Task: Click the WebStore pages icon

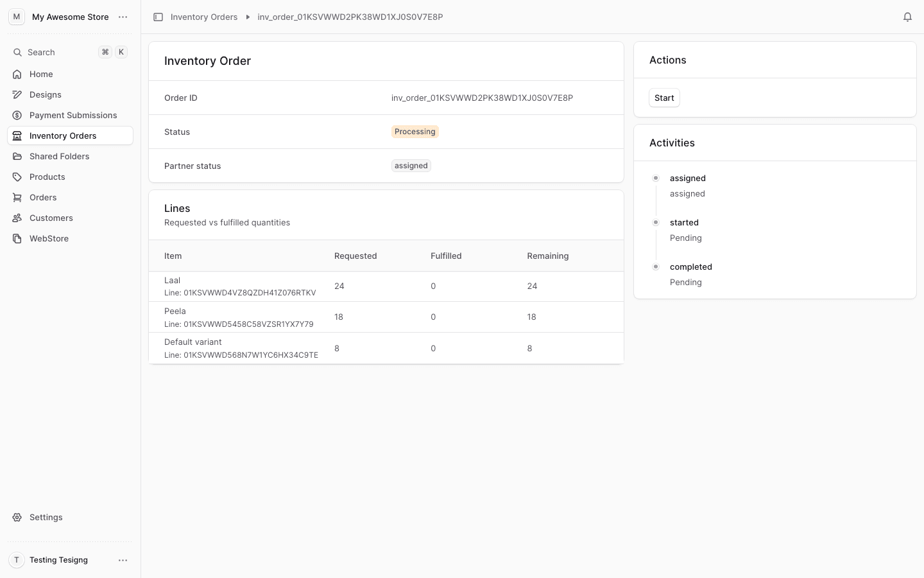Action: (17, 239)
